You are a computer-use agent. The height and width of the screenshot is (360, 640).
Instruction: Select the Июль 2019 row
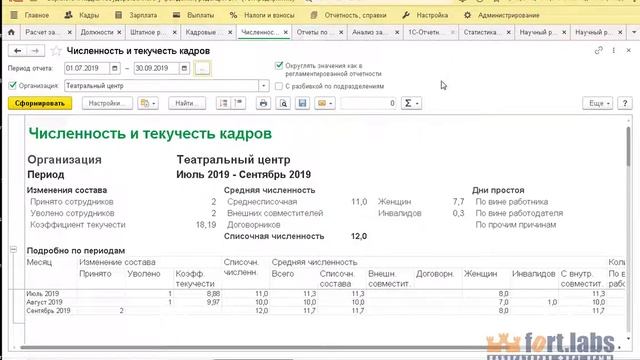coord(324,293)
